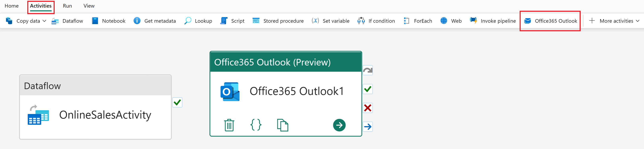This screenshot has height=149, width=644.
Task: View code with the curly braces icon
Action: [256, 125]
